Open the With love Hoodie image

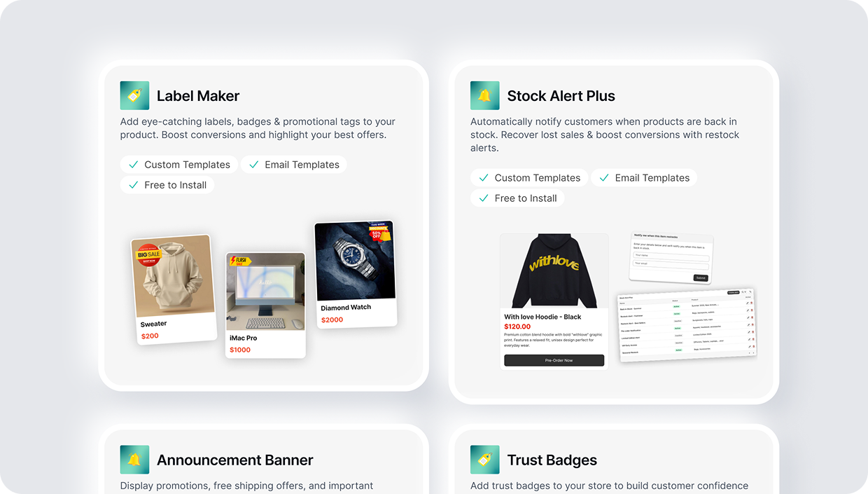click(x=554, y=271)
